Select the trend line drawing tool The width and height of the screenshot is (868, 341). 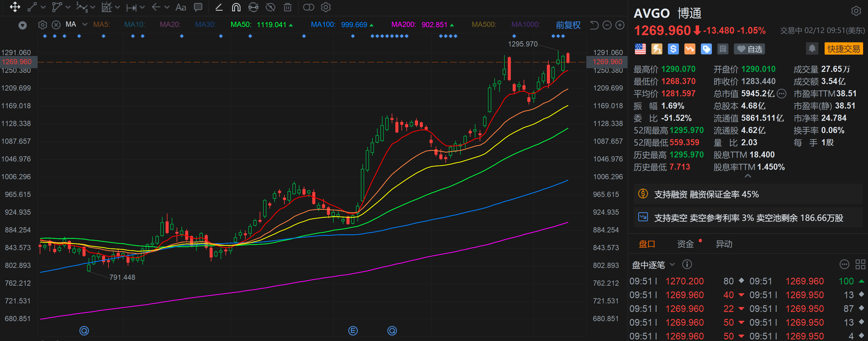click(x=32, y=7)
